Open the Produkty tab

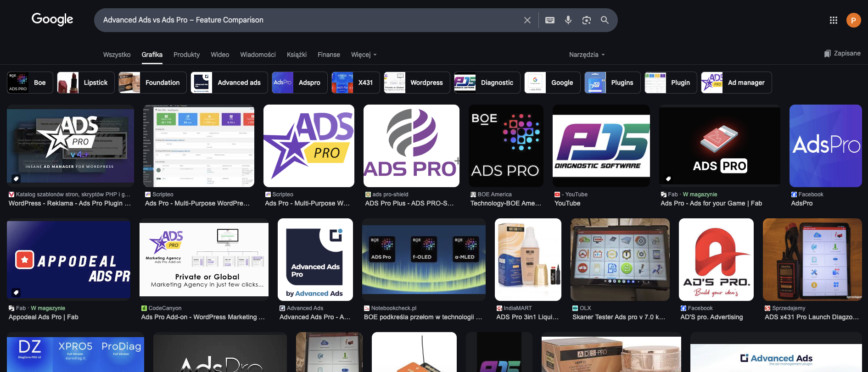pyautogui.click(x=186, y=55)
